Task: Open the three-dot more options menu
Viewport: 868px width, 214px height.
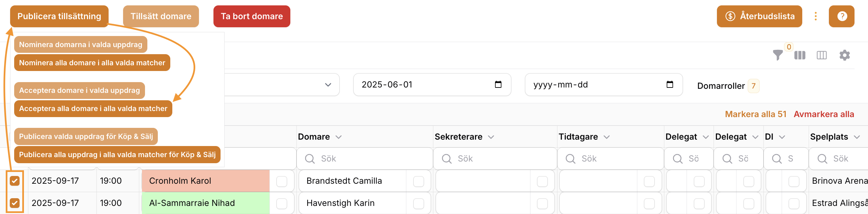Action: 815,16
